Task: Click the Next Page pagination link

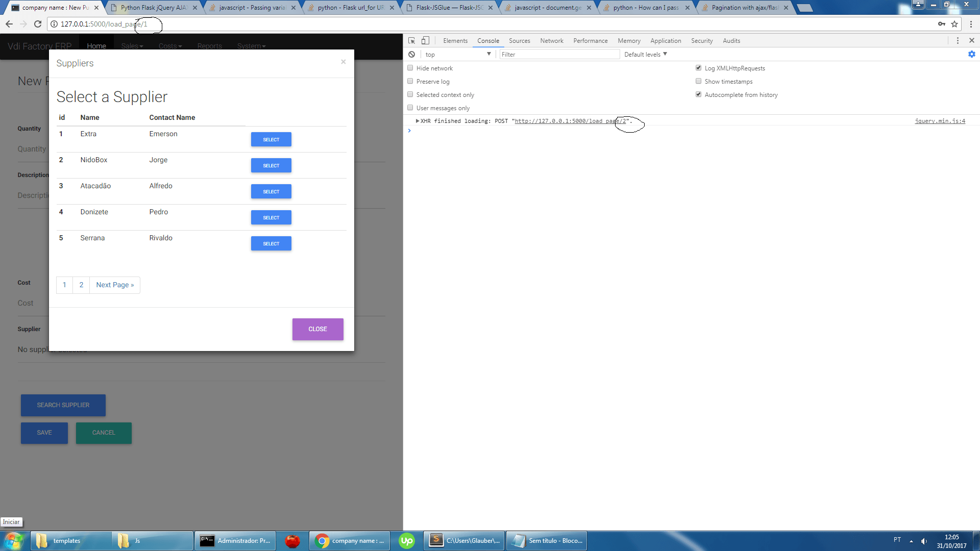Action: 115,285
